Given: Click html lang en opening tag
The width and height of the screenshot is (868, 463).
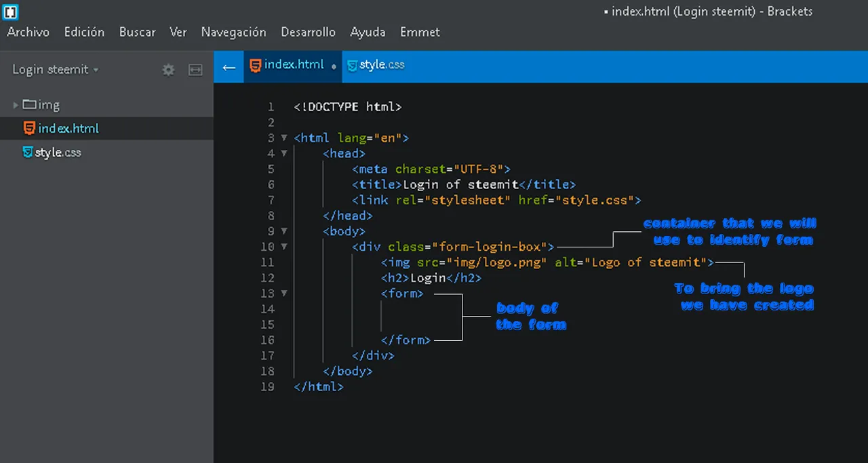Looking at the screenshot, I should pyautogui.click(x=351, y=138).
